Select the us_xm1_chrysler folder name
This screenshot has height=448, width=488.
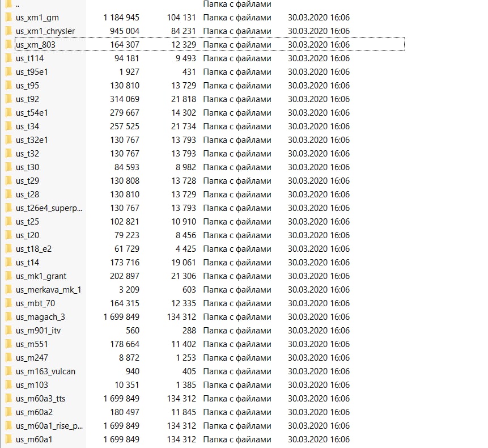click(x=45, y=31)
